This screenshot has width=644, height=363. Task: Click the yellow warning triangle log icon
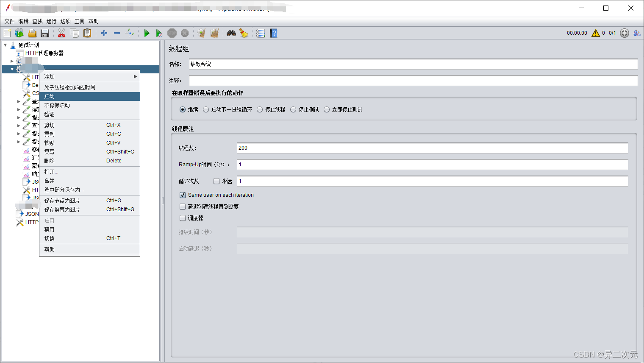coord(596,33)
